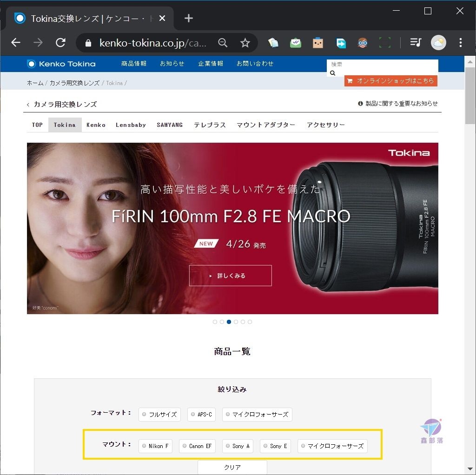Click into the 検索 search field
The width and height of the screenshot is (476, 475).
pos(383,64)
